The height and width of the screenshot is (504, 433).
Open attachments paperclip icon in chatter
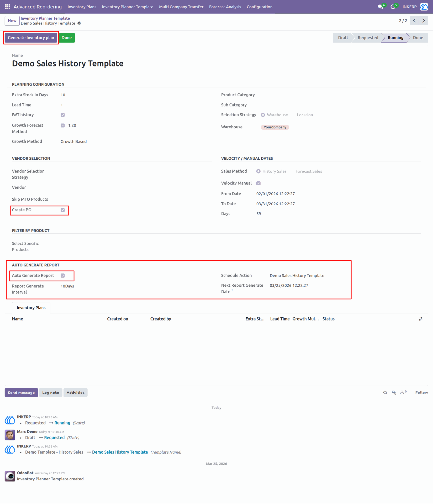click(394, 393)
